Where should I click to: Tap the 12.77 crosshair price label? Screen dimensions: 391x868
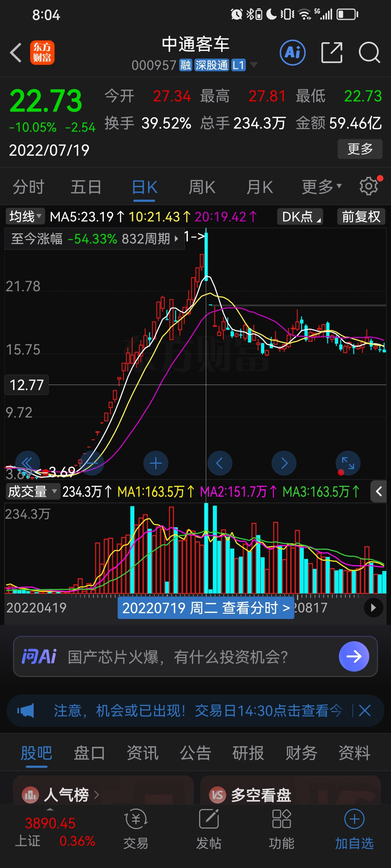(x=26, y=385)
